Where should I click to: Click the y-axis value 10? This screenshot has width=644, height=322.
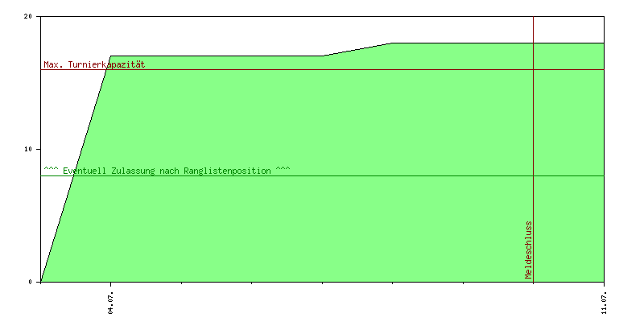pyautogui.click(x=30, y=149)
